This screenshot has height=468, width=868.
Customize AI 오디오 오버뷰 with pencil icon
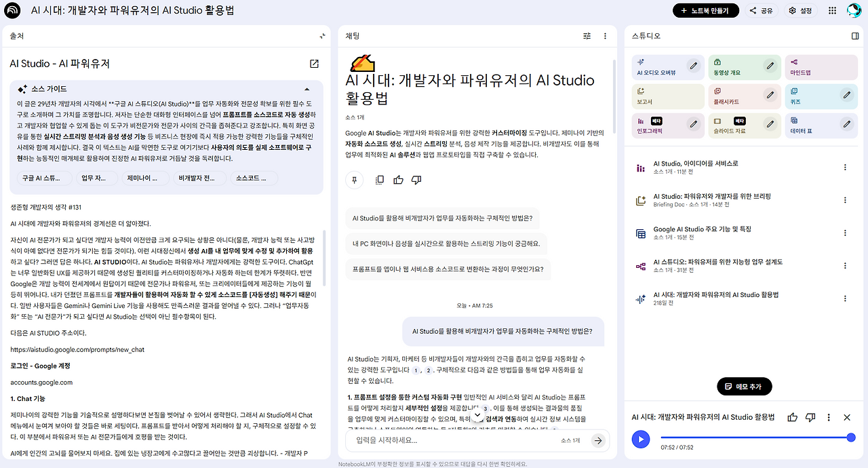click(x=694, y=66)
